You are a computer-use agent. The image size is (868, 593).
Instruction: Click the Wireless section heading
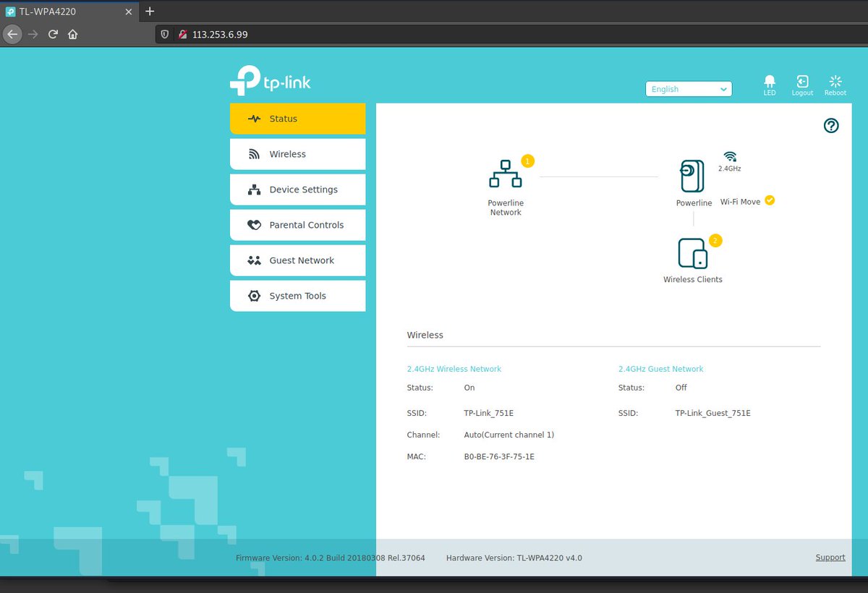click(x=425, y=335)
